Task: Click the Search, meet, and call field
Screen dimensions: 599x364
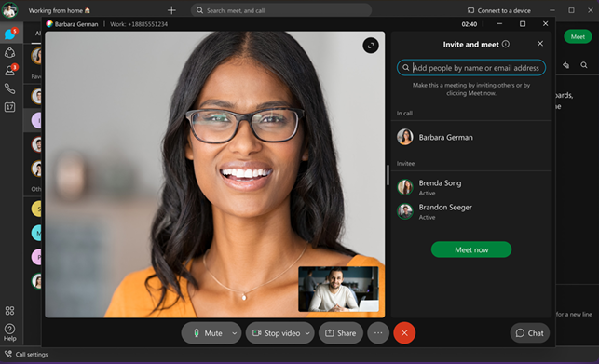Action: point(281,10)
